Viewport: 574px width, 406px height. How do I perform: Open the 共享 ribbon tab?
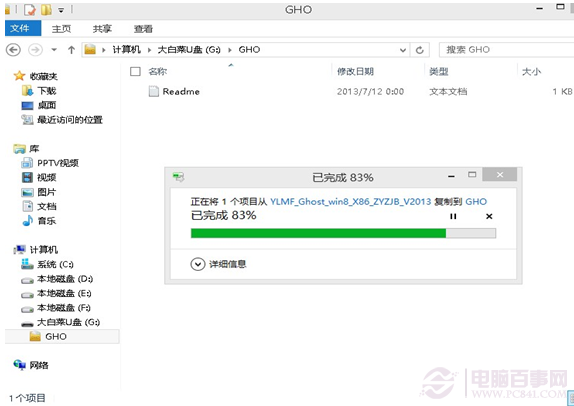click(102, 29)
